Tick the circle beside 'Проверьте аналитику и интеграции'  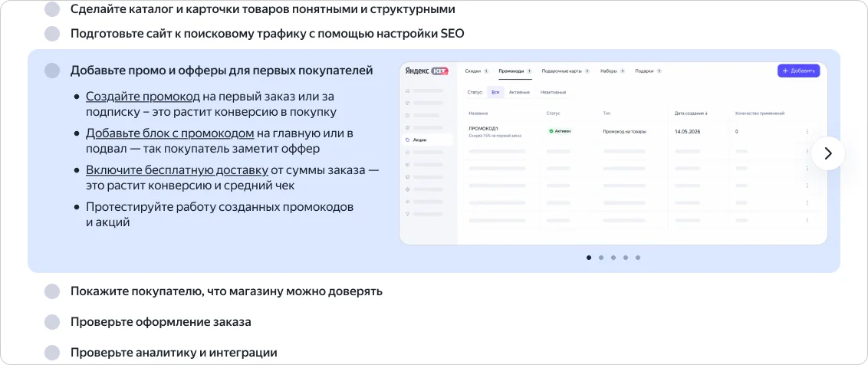(52, 353)
